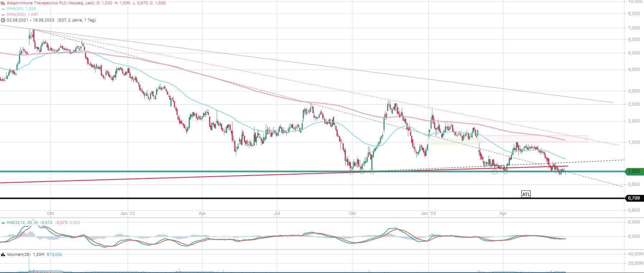Select the ATL label box
The width and height of the screenshot is (644, 273).
526,194
